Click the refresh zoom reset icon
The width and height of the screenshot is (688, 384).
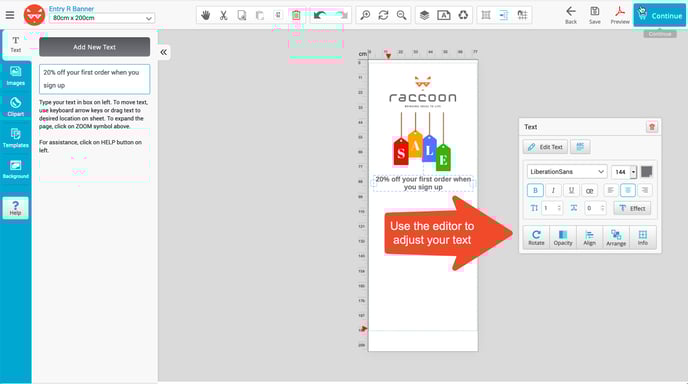(x=383, y=15)
